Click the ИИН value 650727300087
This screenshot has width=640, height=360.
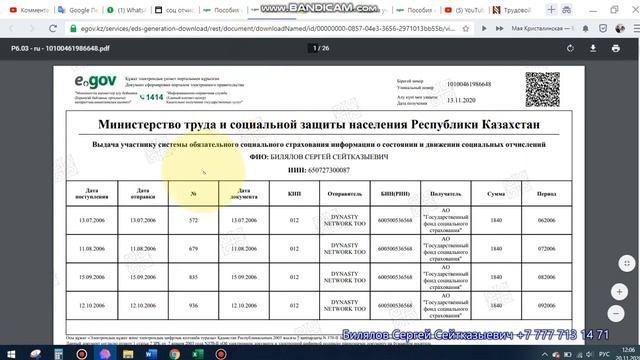click(329, 170)
